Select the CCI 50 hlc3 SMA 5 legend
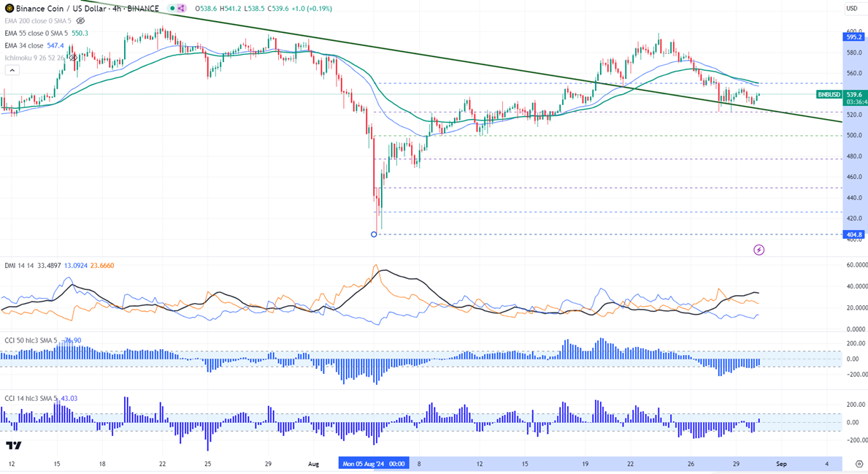Viewport: 868px width, 474px height. click(x=31, y=340)
